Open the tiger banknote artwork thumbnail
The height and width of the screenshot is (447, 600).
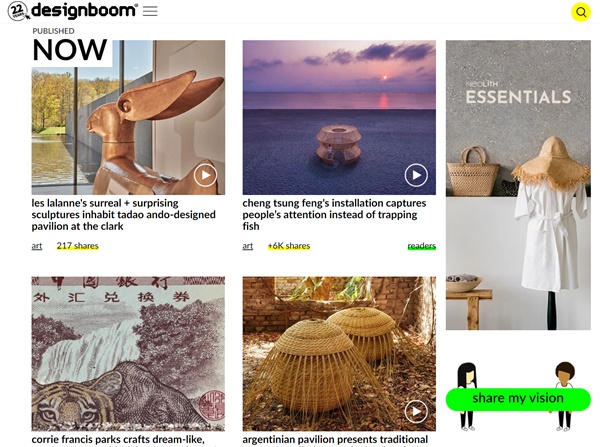pyautogui.click(x=128, y=354)
